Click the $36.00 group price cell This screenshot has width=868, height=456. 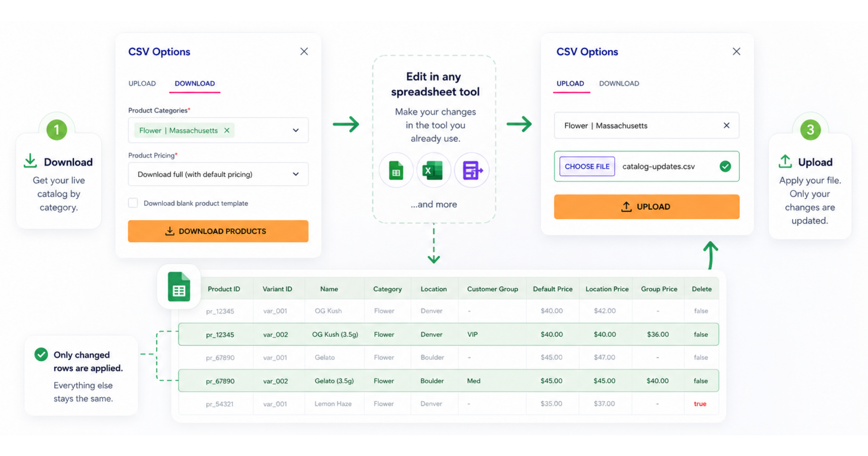pos(658,334)
